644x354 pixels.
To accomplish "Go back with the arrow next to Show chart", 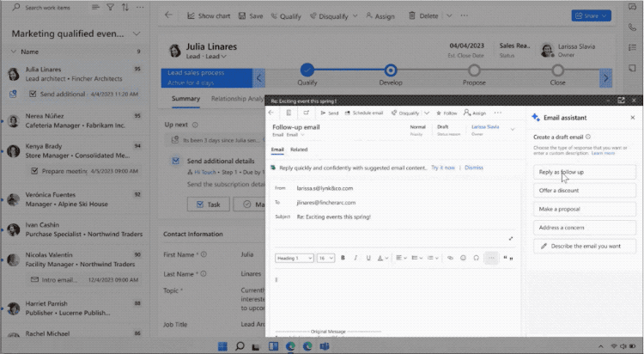I will point(168,15).
